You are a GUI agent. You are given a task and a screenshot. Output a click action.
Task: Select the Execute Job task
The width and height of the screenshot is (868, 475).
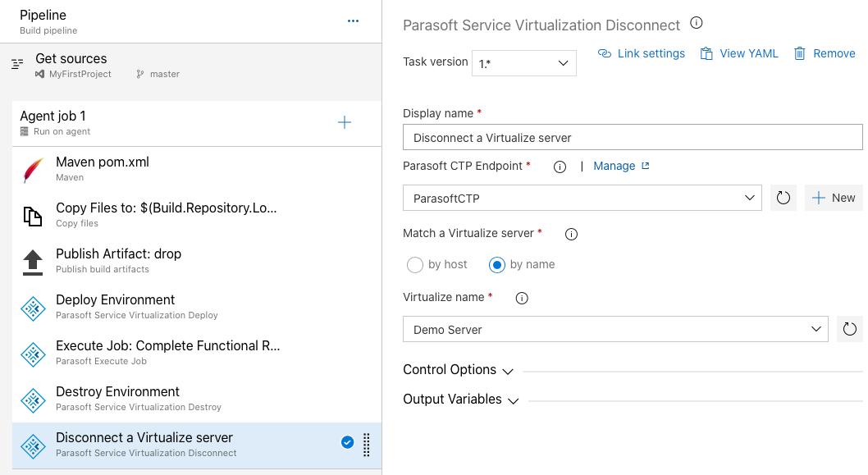(197, 354)
